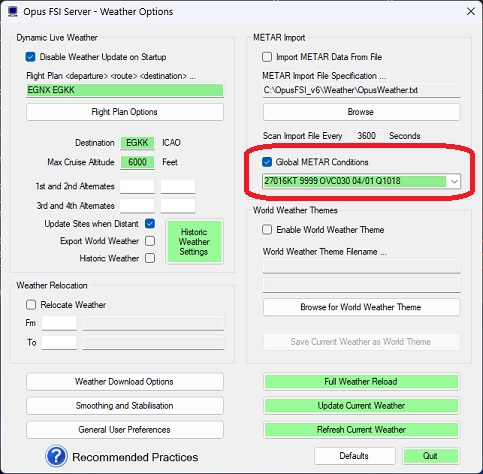Click the Relocate Weather To code field

click(x=59, y=343)
